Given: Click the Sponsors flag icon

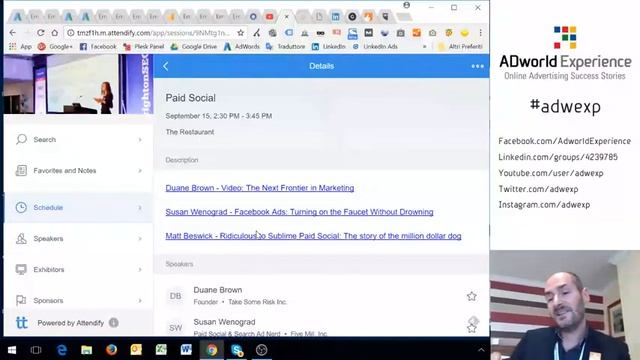Looking at the screenshot, I should (21, 300).
